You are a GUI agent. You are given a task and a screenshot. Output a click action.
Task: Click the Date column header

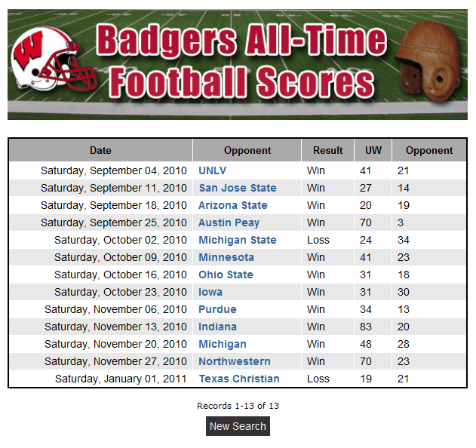101,150
